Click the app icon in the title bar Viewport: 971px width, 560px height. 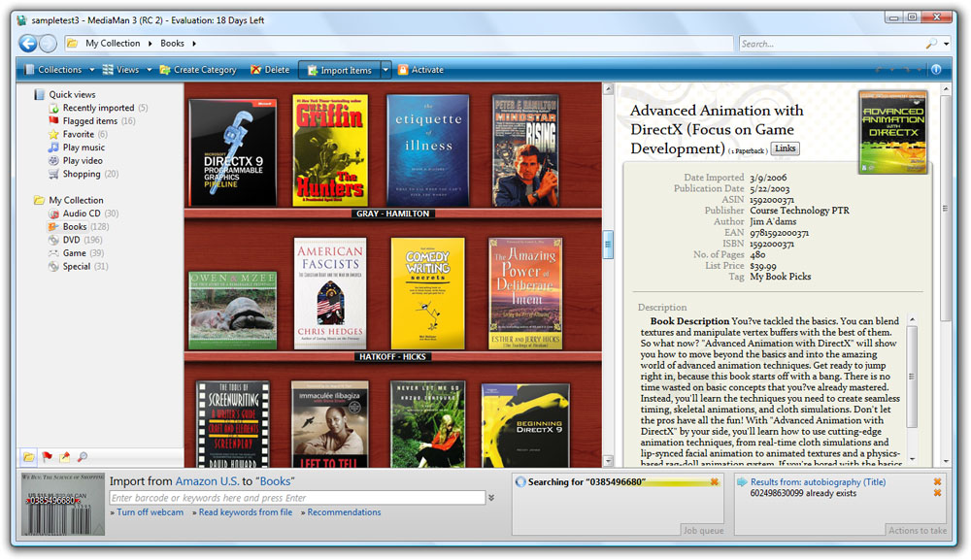22,20
